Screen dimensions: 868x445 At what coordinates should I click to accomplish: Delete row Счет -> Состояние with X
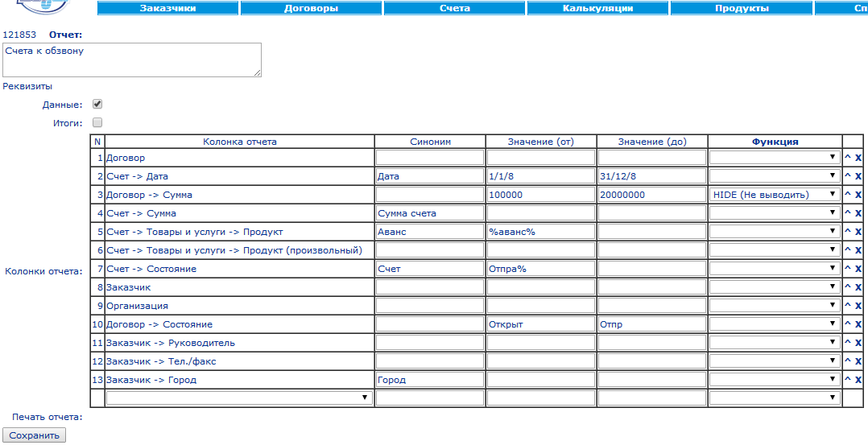coord(858,269)
